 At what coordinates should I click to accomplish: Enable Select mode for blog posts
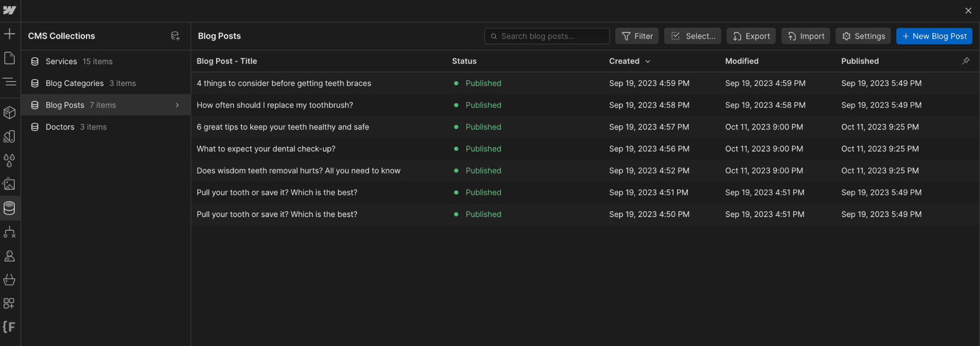click(693, 36)
